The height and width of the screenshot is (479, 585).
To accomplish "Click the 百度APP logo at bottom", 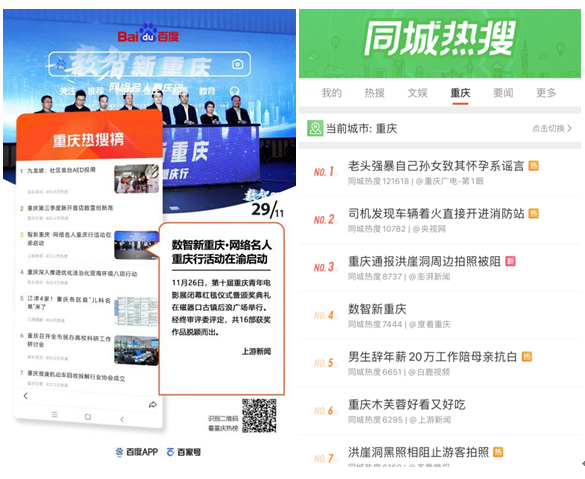I will pos(137,452).
